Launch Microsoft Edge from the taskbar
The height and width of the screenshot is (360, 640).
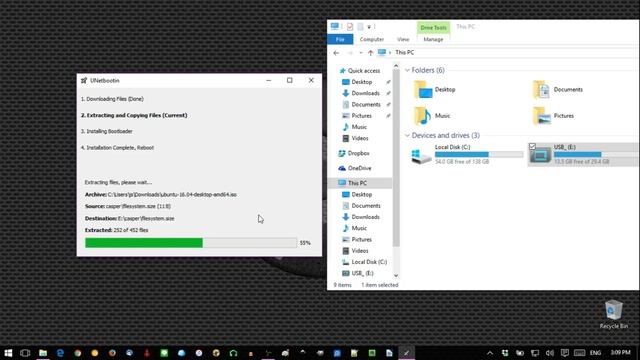click(x=60, y=353)
